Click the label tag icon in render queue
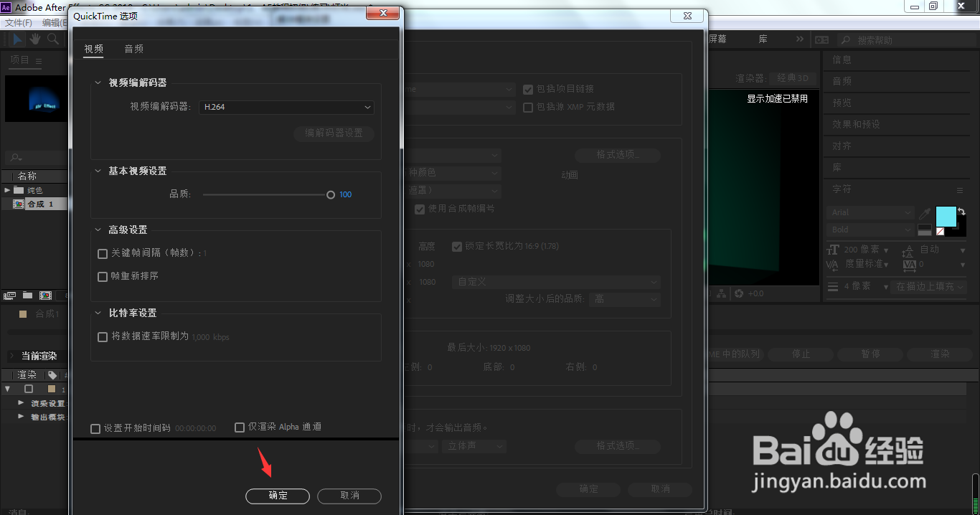This screenshot has height=515, width=980. tap(52, 375)
